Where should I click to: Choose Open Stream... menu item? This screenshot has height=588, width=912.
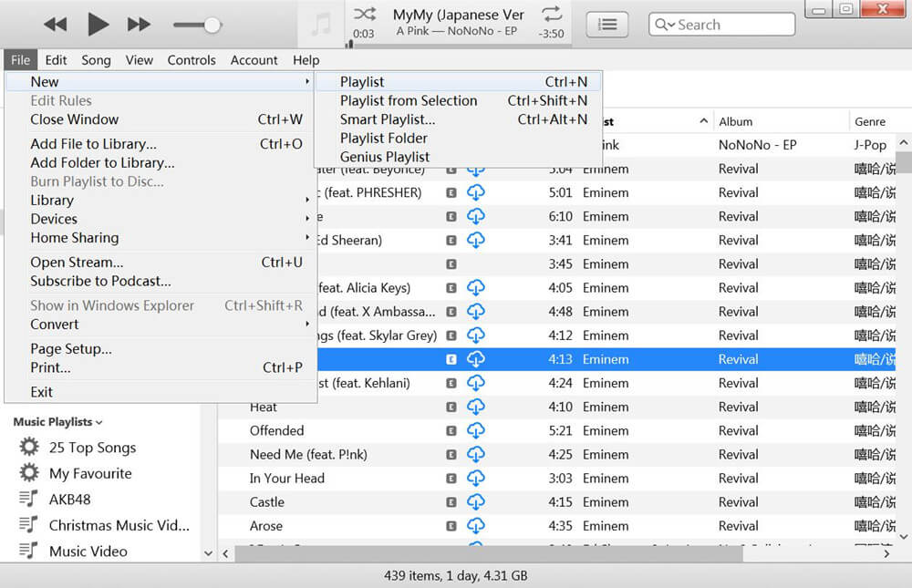tap(161, 263)
